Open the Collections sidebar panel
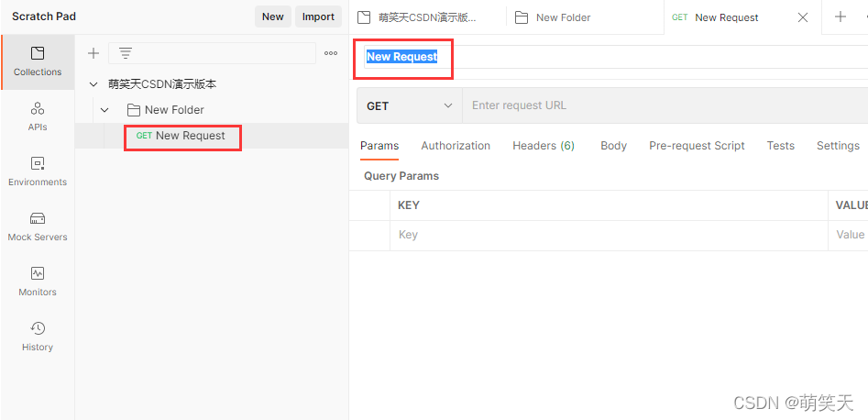The height and width of the screenshot is (420, 868). pos(38,61)
